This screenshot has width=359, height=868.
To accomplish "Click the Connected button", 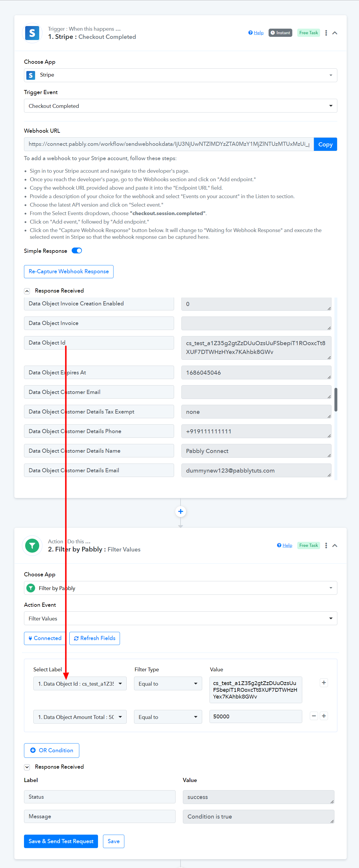I will click(x=45, y=638).
